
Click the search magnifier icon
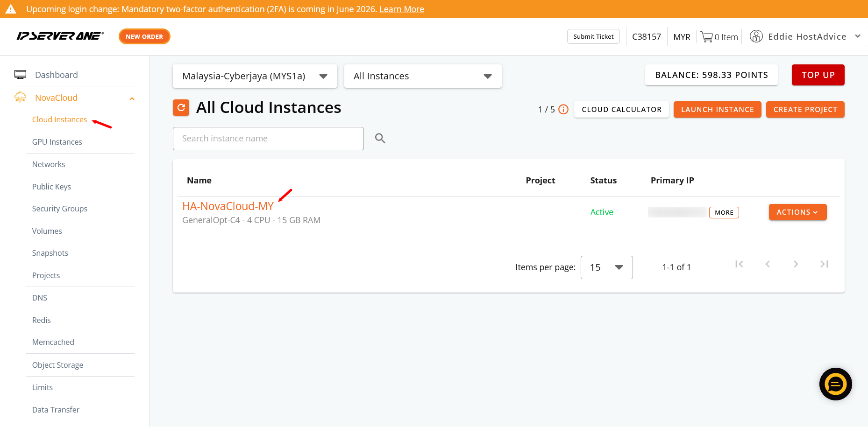(380, 138)
